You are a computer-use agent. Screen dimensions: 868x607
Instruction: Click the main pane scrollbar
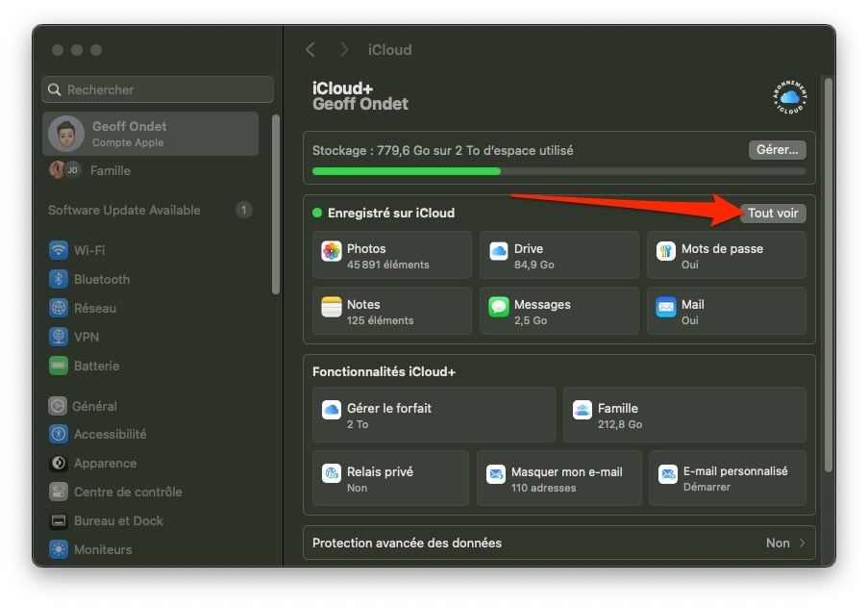[829, 275]
